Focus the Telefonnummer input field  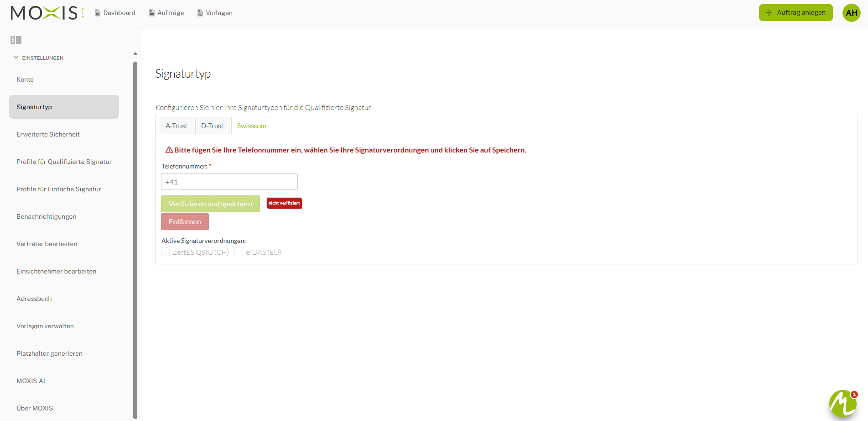[x=229, y=182]
